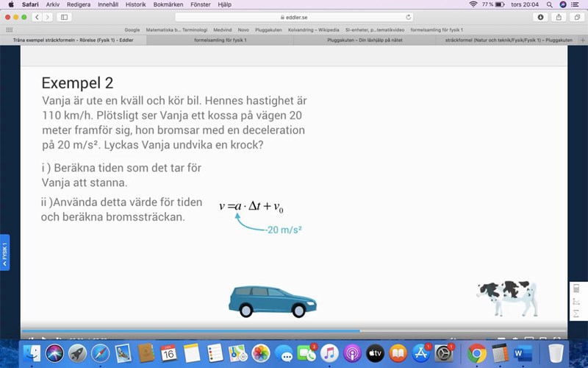This screenshot has height=368, width=588.
Task: Switch to Pluggakuten – Din läxhjälp tab
Action: coord(367,40)
